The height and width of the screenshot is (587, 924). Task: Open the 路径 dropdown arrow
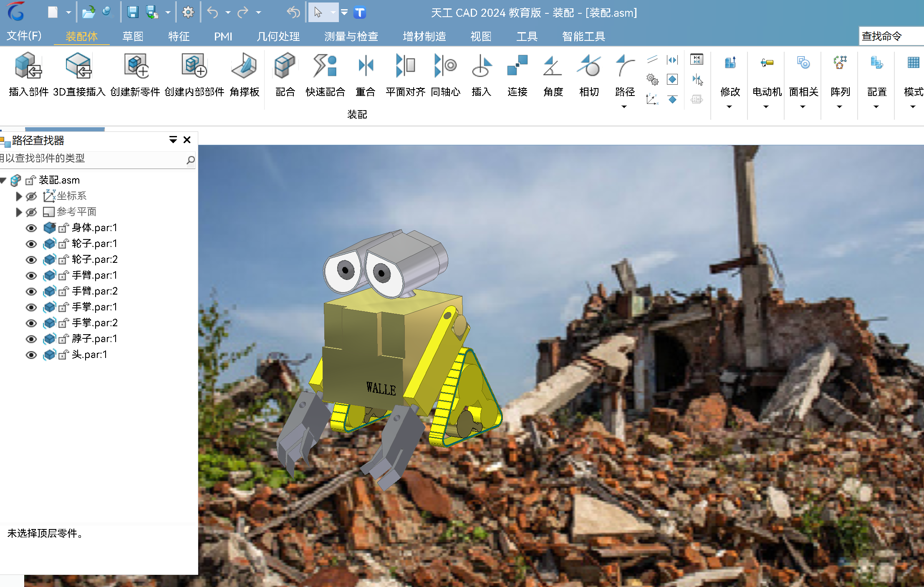coord(624,107)
